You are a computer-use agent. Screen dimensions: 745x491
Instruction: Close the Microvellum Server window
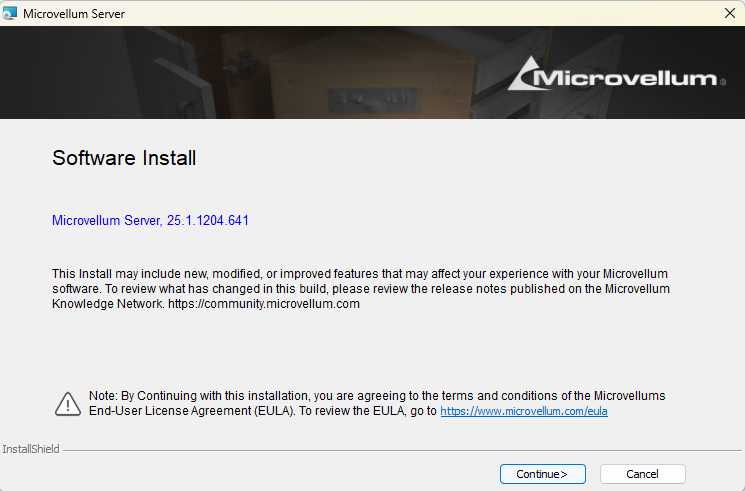[x=730, y=13]
